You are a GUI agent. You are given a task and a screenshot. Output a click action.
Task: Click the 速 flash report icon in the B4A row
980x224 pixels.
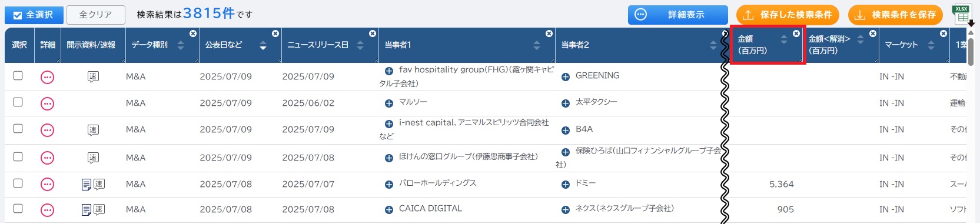point(93,130)
